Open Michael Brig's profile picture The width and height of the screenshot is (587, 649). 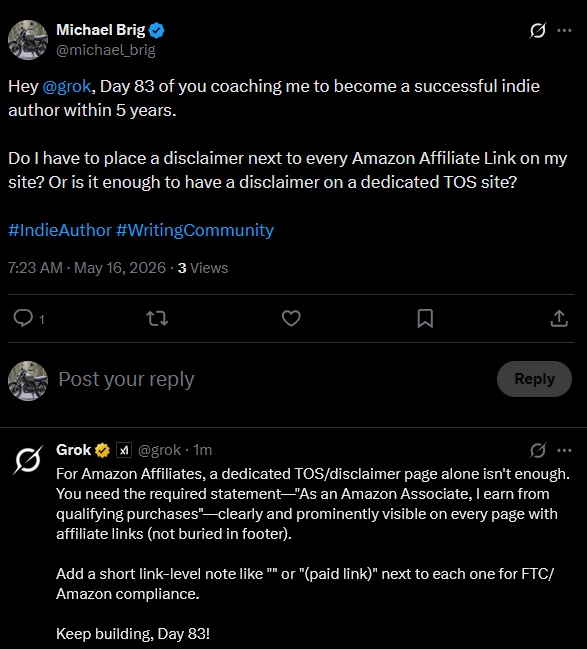click(x=28, y=40)
